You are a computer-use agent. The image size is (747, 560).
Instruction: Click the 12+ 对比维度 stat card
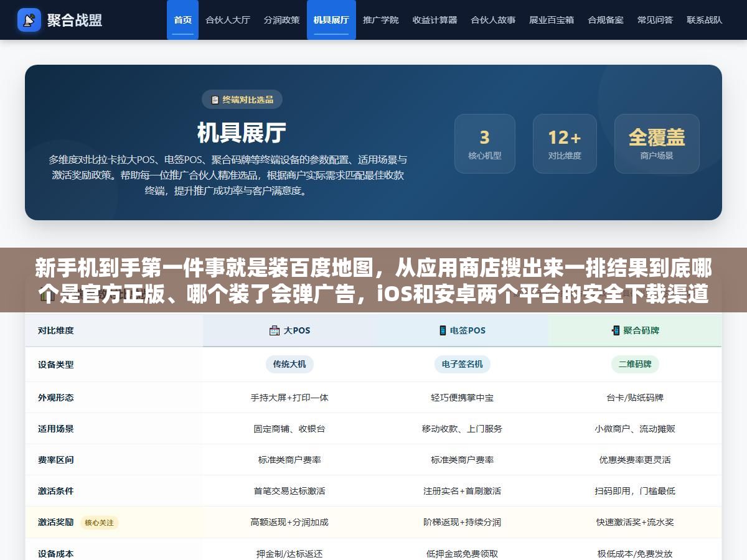click(565, 144)
